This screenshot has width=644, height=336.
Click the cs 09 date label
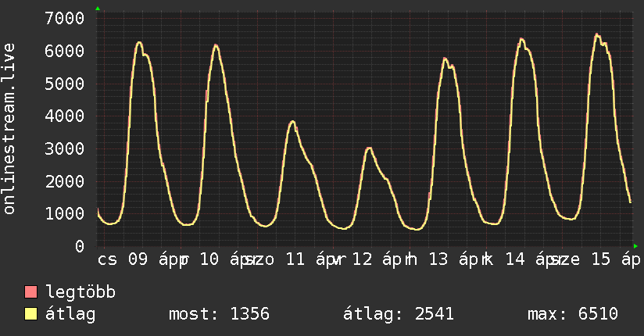pyautogui.click(x=123, y=259)
